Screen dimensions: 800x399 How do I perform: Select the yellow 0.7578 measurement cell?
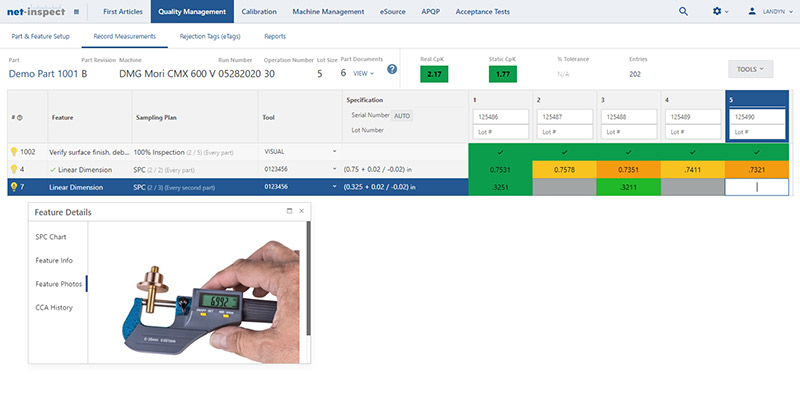tap(564, 169)
